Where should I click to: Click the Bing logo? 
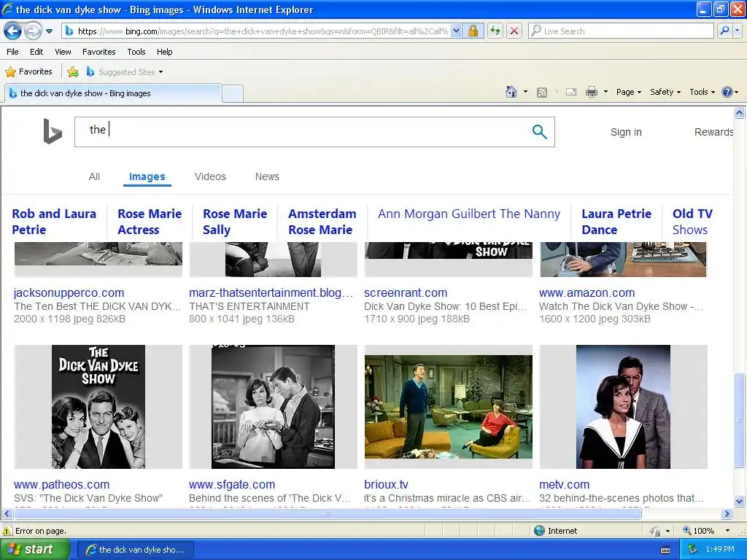(53, 131)
